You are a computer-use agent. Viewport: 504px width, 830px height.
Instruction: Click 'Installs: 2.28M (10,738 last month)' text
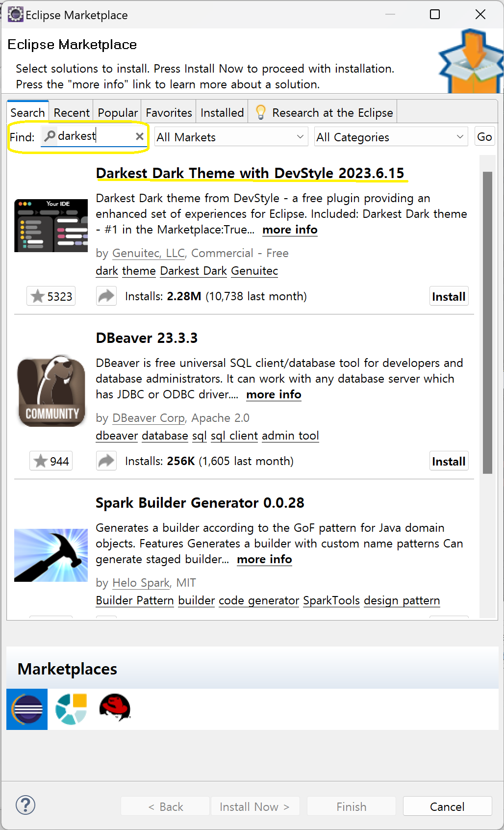point(216,296)
